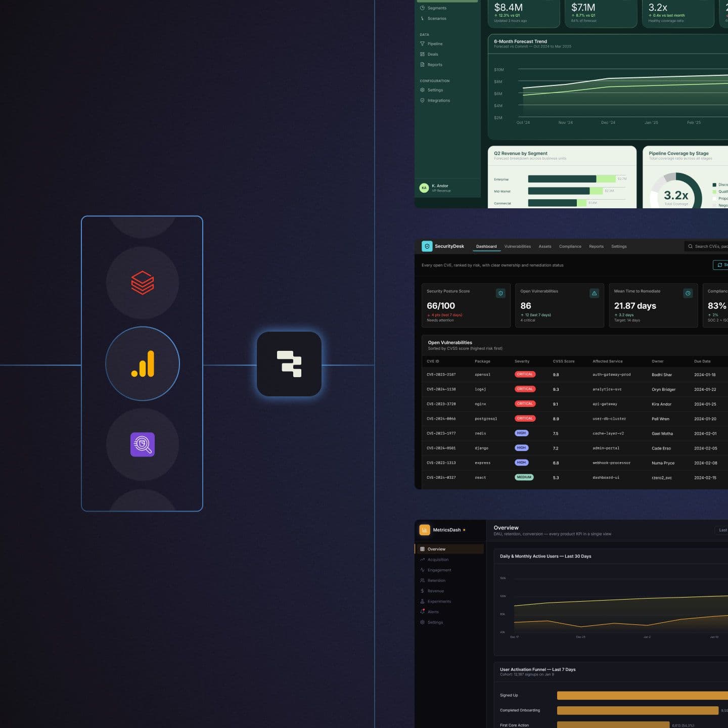Select the CVE-2023-3728 row ID
This screenshot has width=728, height=728.
click(441, 404)
